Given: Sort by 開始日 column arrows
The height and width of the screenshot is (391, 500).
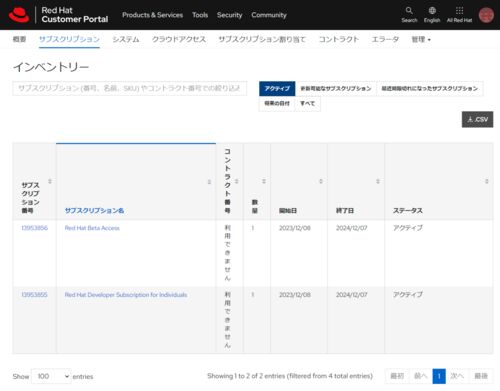Looking at the screenshot, I should (x=321, y=181).
